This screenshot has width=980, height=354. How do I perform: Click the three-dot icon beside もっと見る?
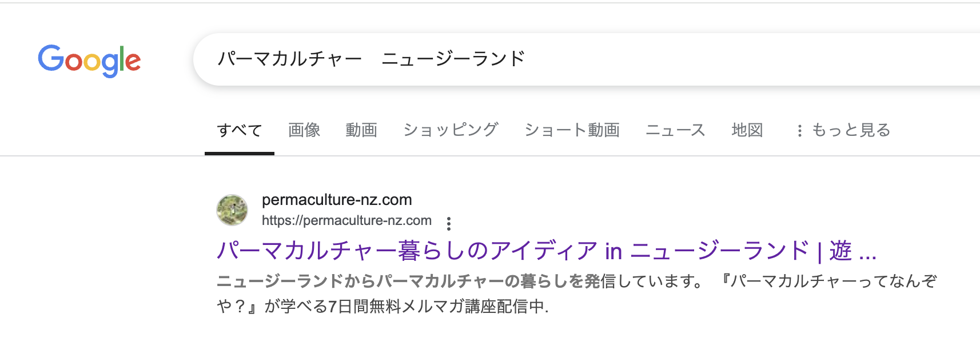tap(799, 131)
